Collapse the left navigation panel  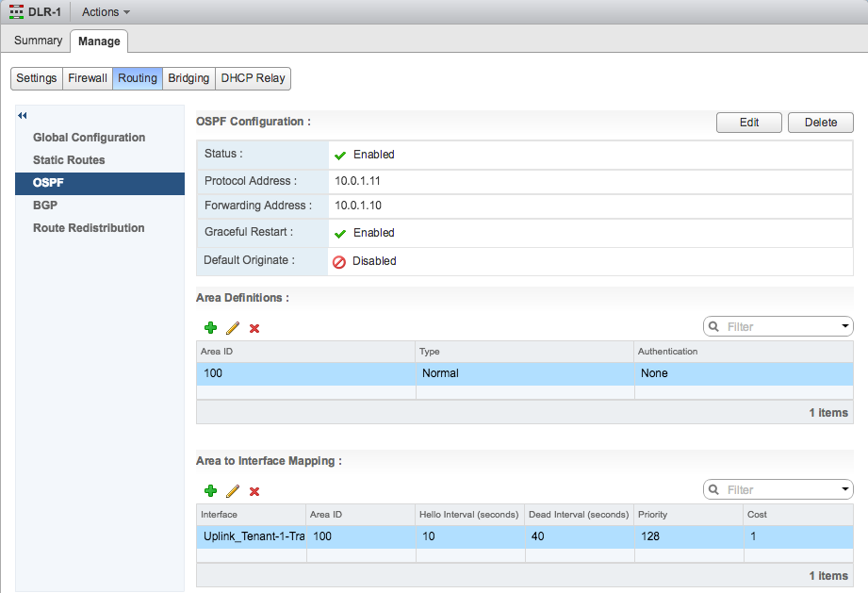point(22,115)
